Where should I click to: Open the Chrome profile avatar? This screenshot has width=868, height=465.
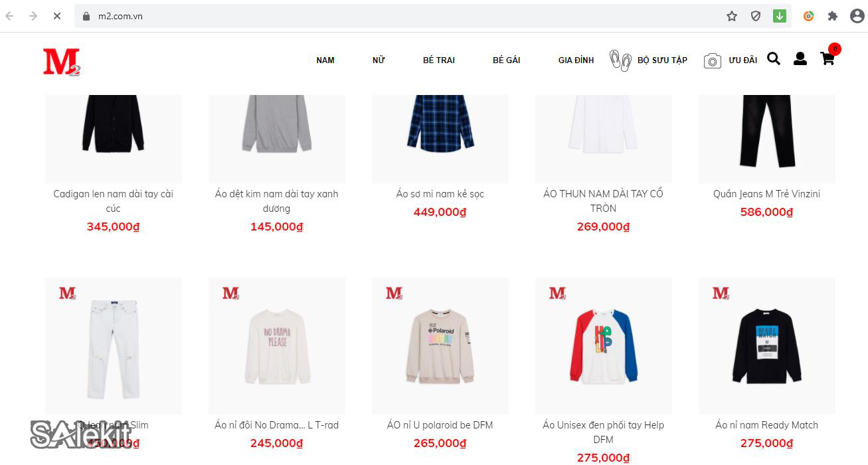coord(857,16)
